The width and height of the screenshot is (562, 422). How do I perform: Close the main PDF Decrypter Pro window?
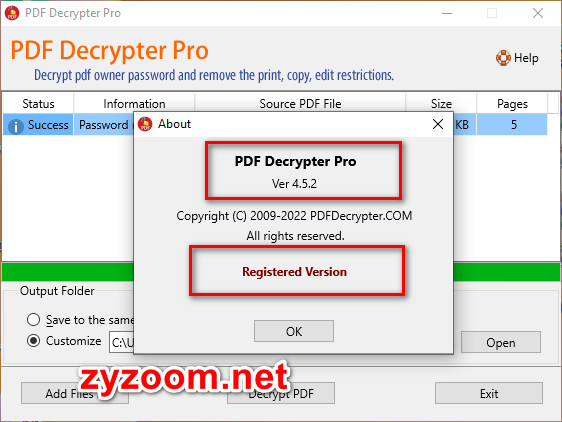538,13
